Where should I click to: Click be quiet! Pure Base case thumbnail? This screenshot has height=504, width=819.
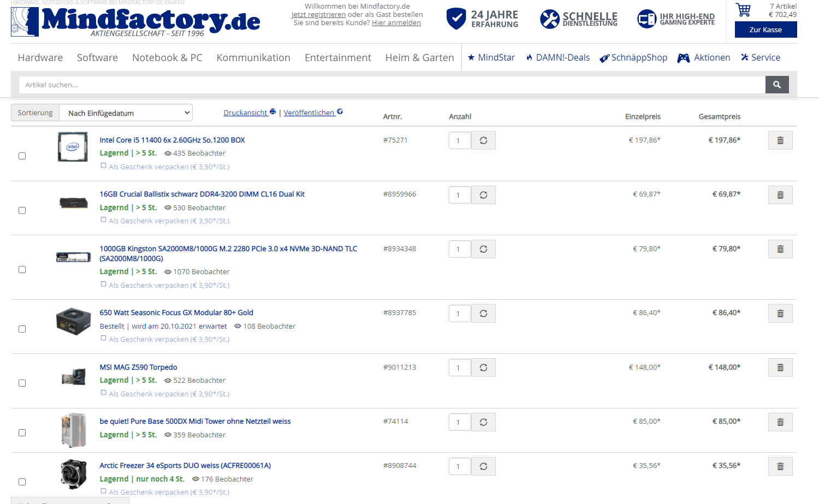[74, 430]
